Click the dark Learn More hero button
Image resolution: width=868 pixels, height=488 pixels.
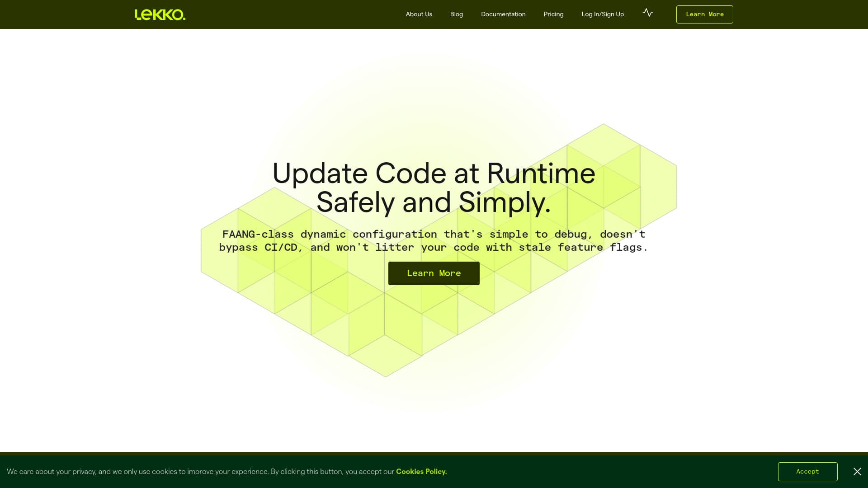pos(434,273)
